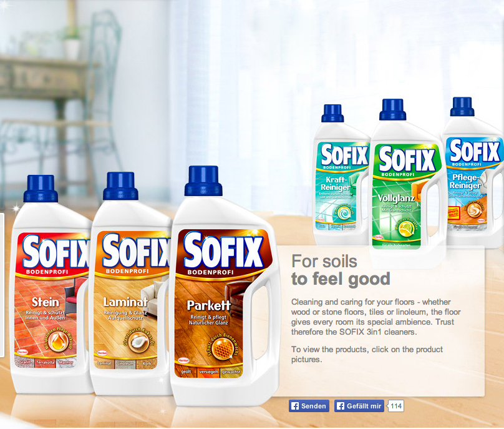Screen dimensions: 504x429
Task: Open the SOFIX Laminat product bottle
Action: (x=131, y=284)
